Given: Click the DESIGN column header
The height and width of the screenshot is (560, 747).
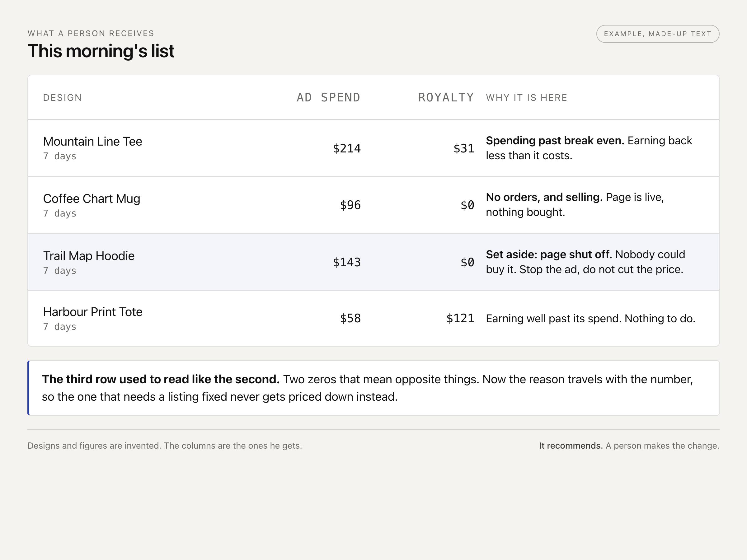Looking at the screenshot, I should [63, 98].
